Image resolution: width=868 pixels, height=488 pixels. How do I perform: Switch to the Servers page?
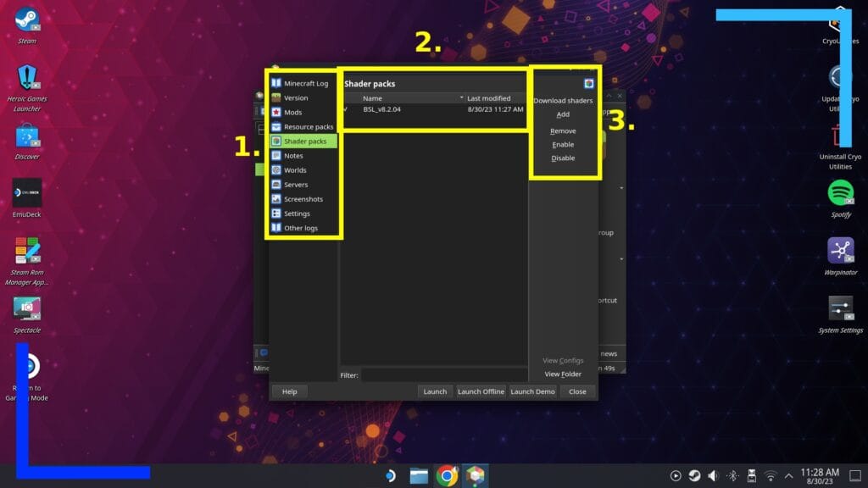(x=296, y=185)
